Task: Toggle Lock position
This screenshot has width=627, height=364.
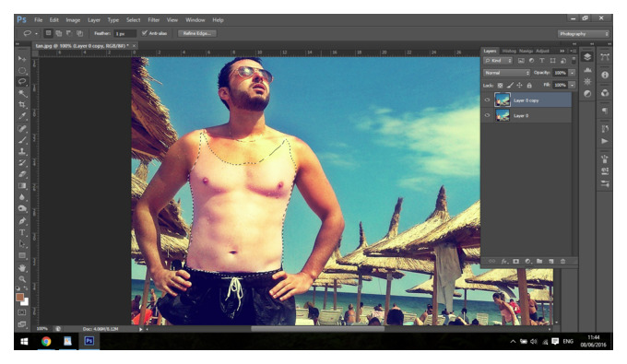Action: pyautogui.click(x=519, y=85)
